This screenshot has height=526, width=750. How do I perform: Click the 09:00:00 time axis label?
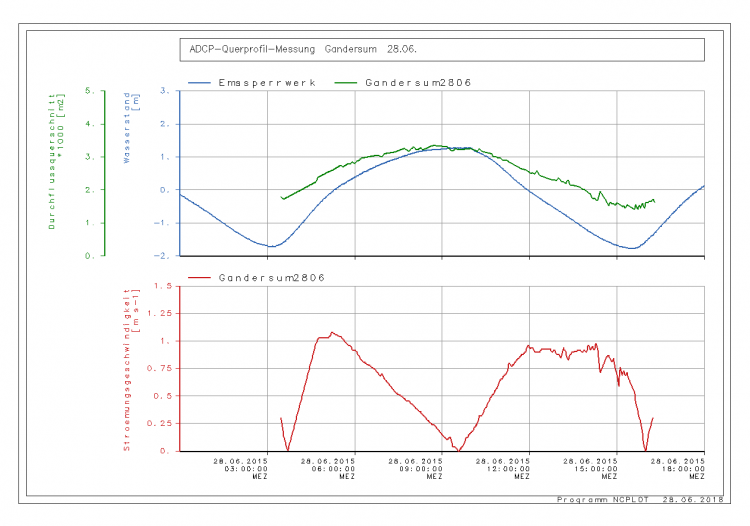(414, 468)
